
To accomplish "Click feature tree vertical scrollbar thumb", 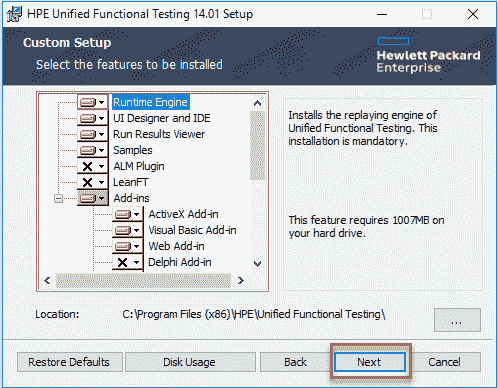I will click(x=257, y=145).
